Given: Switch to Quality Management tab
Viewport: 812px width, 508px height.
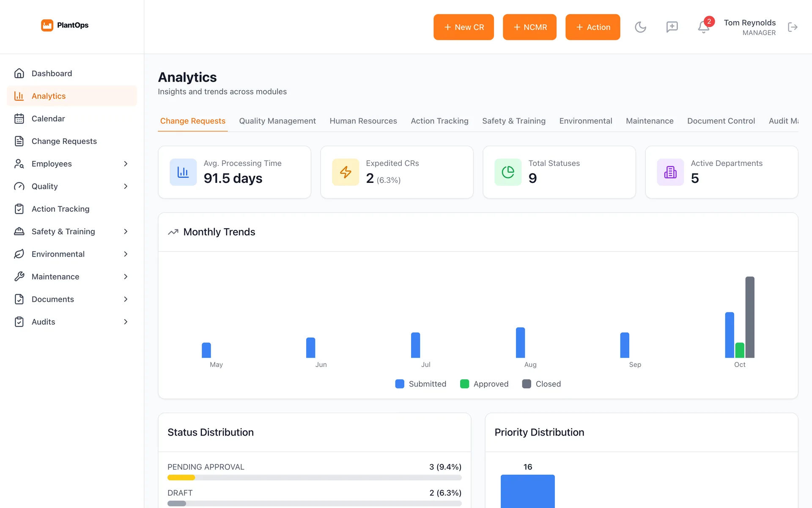Looking at the screenshot, I should (277, 121).
